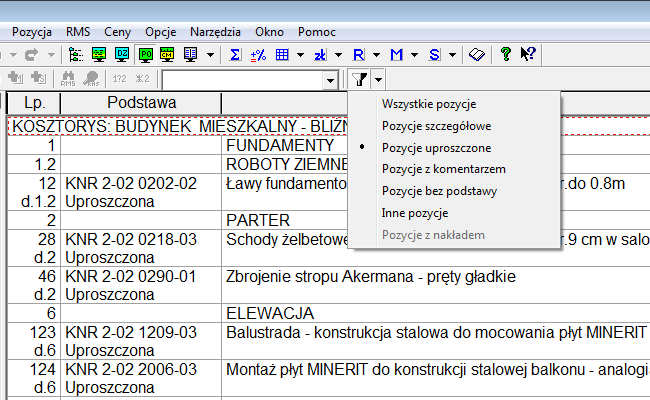
Task: Open the dropdown arrow beside the filter funnel
Action: click(x=379, y=79)
